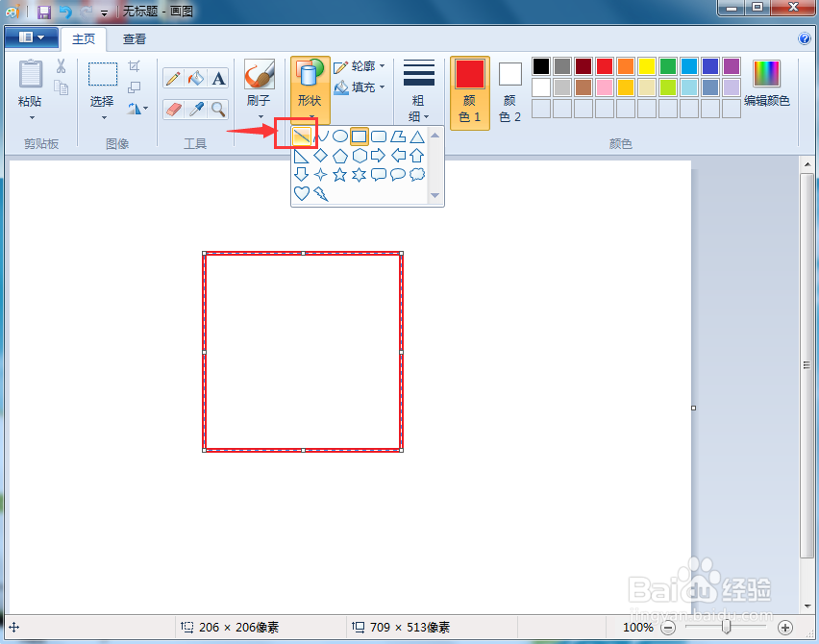
Task: Pick the black color swatch
Action: point(541,66)
